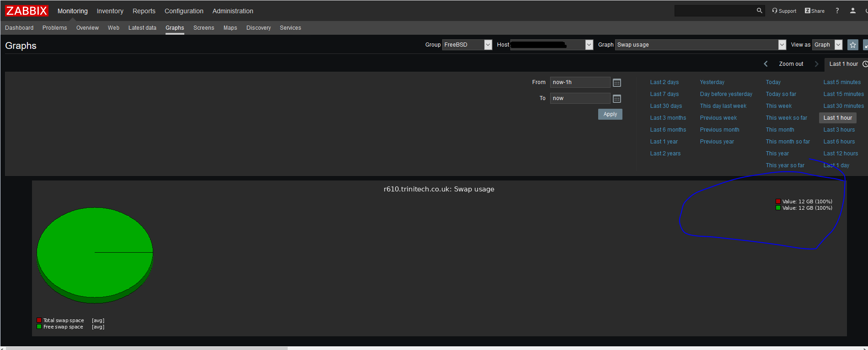Open the Help question mark icon
This screenshot has width=868, height=350.
(837, 11)
